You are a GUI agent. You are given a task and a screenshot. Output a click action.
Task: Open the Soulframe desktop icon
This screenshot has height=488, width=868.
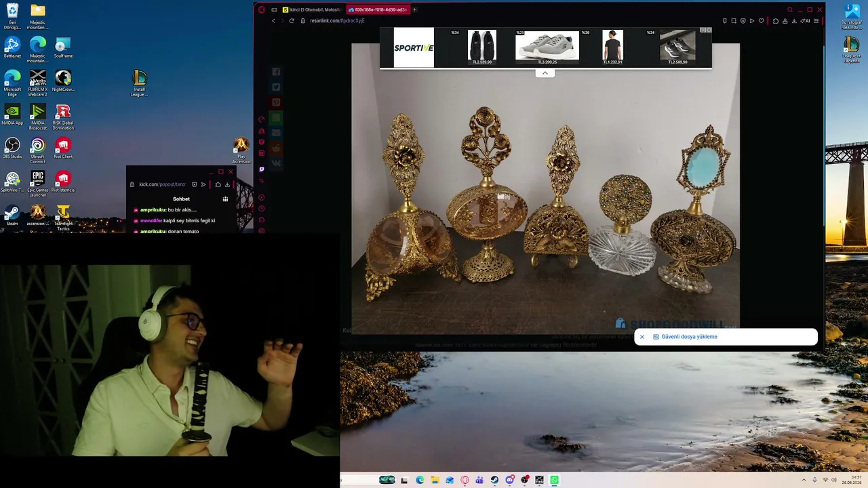(x=63, y=47)
